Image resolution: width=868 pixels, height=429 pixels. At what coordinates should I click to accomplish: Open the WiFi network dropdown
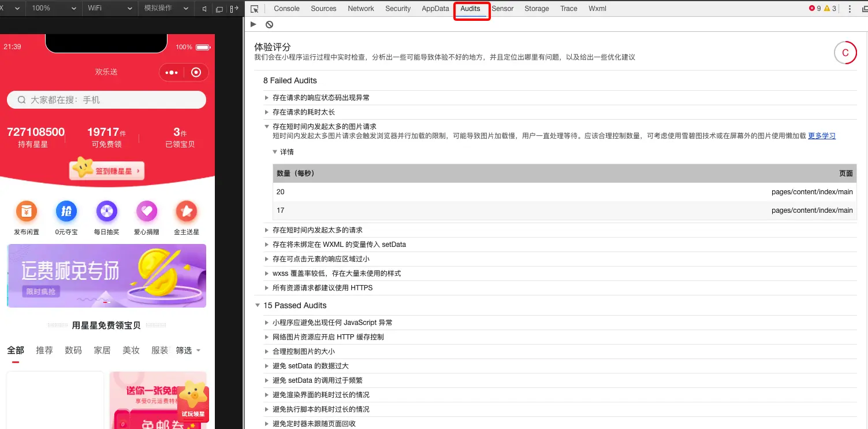tap(109, 9)
